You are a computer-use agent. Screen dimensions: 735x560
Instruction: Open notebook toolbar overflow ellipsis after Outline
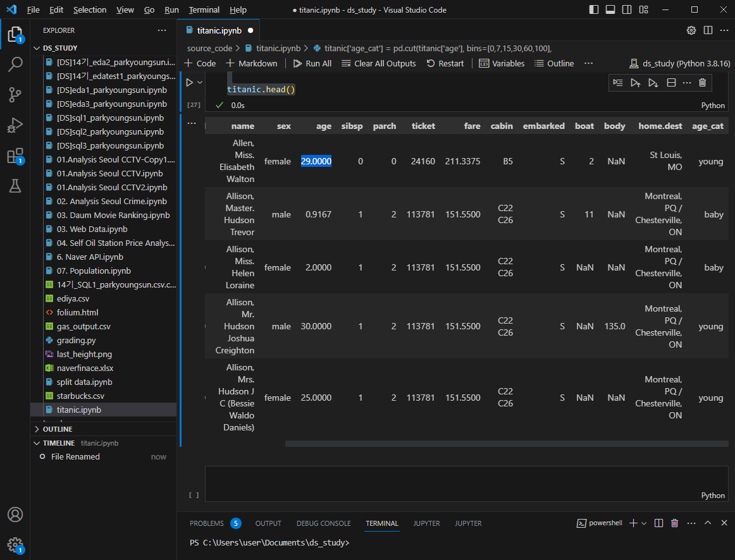588,63
